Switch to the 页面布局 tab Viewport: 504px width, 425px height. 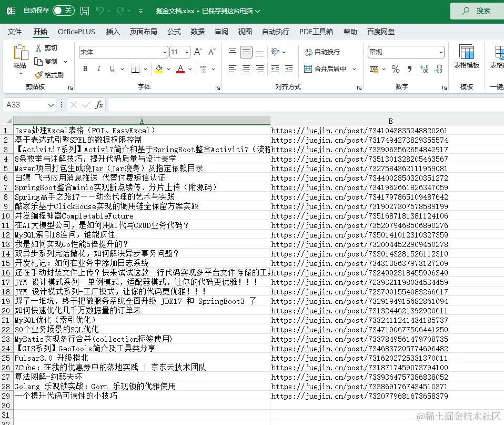pos(143,32)
